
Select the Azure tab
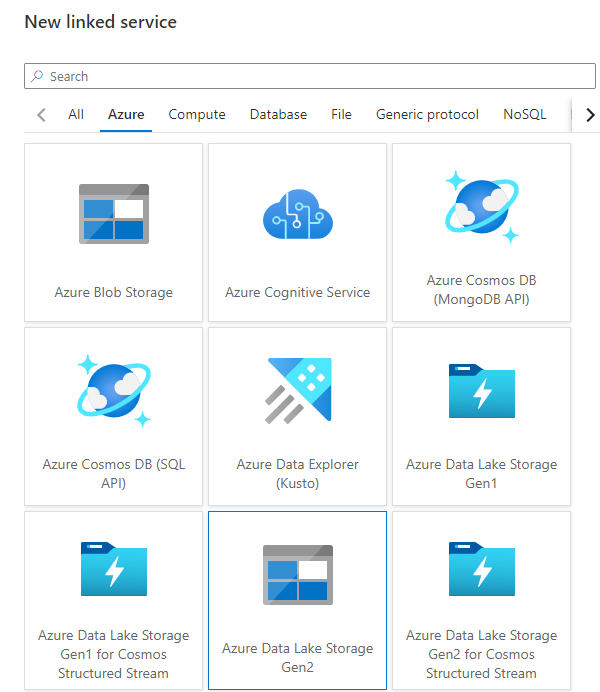(x=126, y=115)
